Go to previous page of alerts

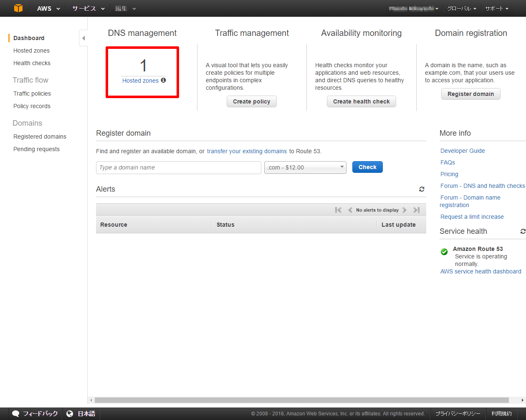(x=350, y=210)
